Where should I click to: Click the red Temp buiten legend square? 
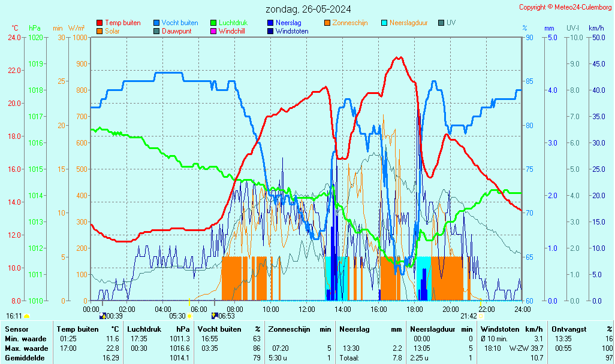click(x=100, y=23)
